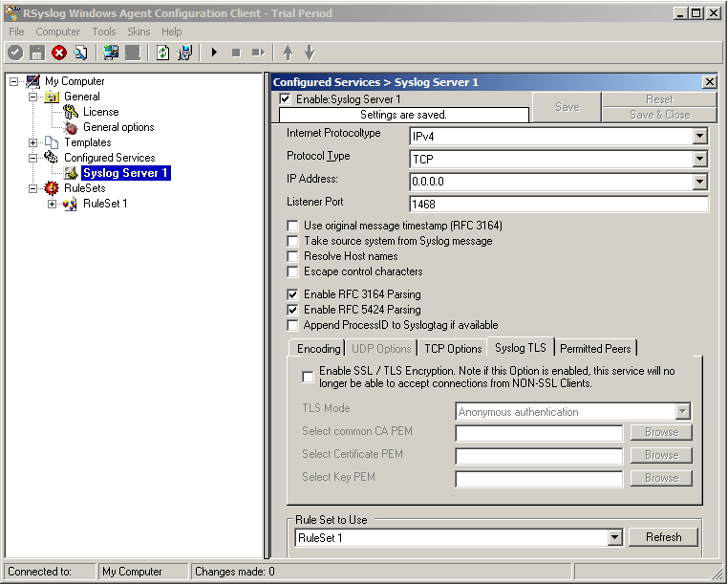Open the Rule Set to Use dropdown
Image resolution: width=728 pixels, height=585 pixels.
[614, 537]
